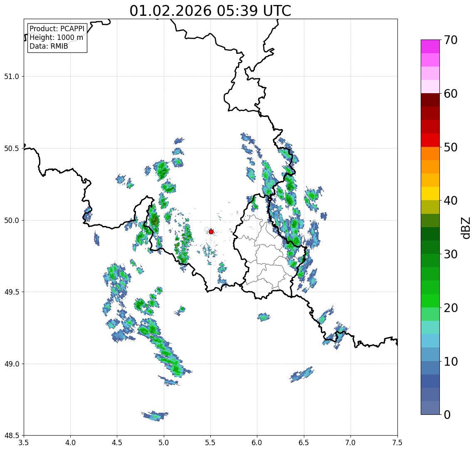This screenshot has width=476, height=451.
Task: Click the latitude axis label 48.5
Action: pyautogui.click(x=12, y=436)
